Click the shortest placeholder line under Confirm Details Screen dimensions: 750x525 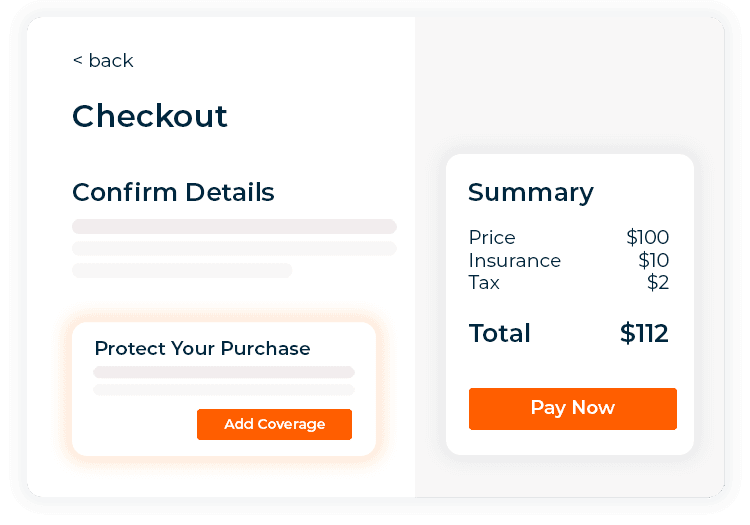click(182, 270)
